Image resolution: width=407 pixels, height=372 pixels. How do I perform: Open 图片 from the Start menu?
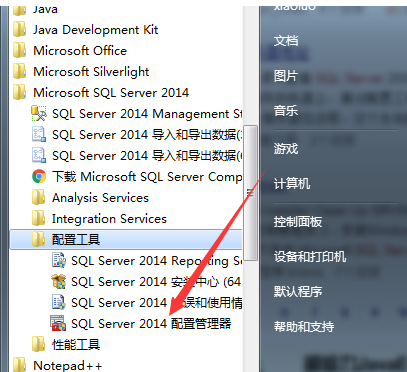286,76
